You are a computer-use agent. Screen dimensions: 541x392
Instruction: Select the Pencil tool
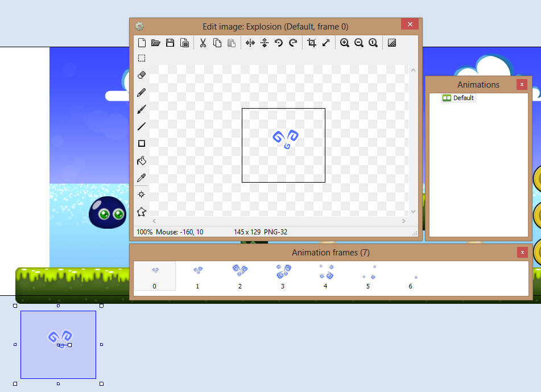click(x=142, y=92)
